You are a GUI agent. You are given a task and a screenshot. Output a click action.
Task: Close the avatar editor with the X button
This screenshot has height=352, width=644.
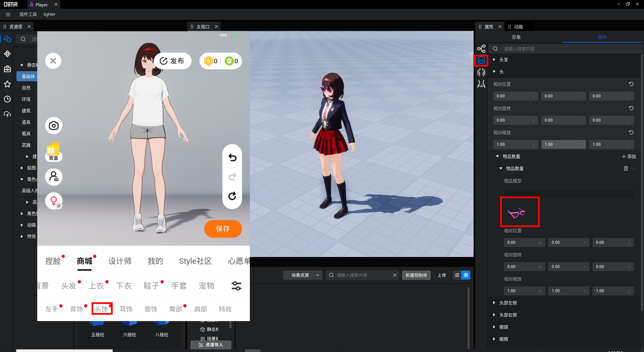coord(53,61)
